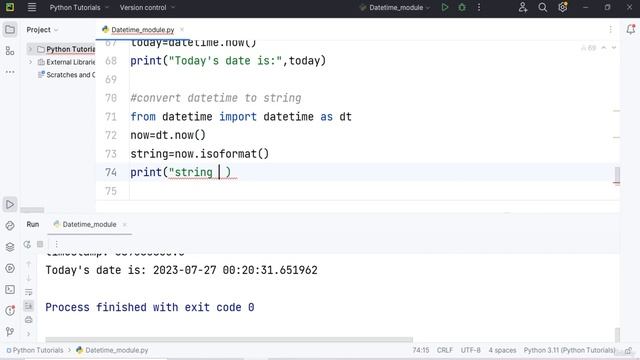This screenshot has width=640, height=360.
Task: Toggle soft-wrap in run console
Action: (29, 292)
